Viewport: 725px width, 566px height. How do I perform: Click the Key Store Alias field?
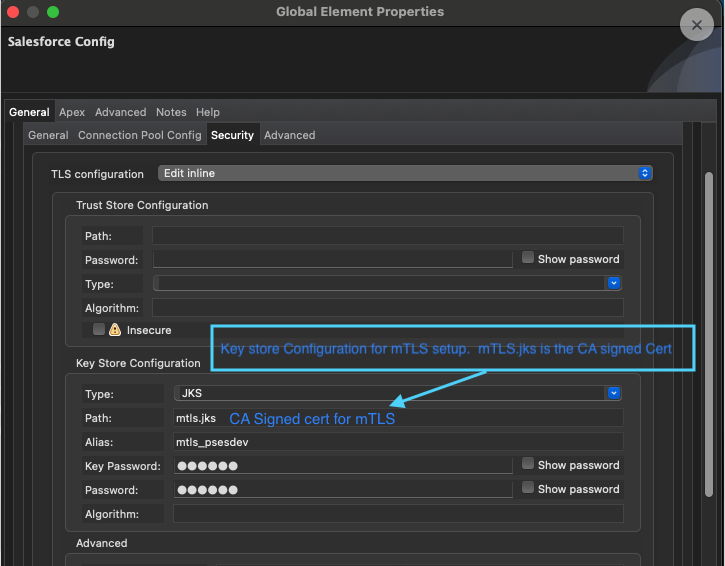click(x=397, y=441)
